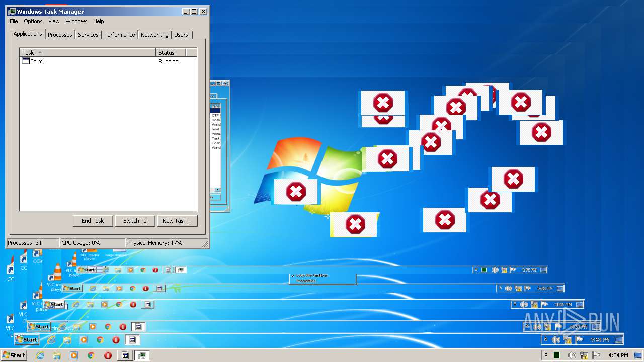
Task: Open Opera browser from the taskbar
Action: tap(108, 355)
